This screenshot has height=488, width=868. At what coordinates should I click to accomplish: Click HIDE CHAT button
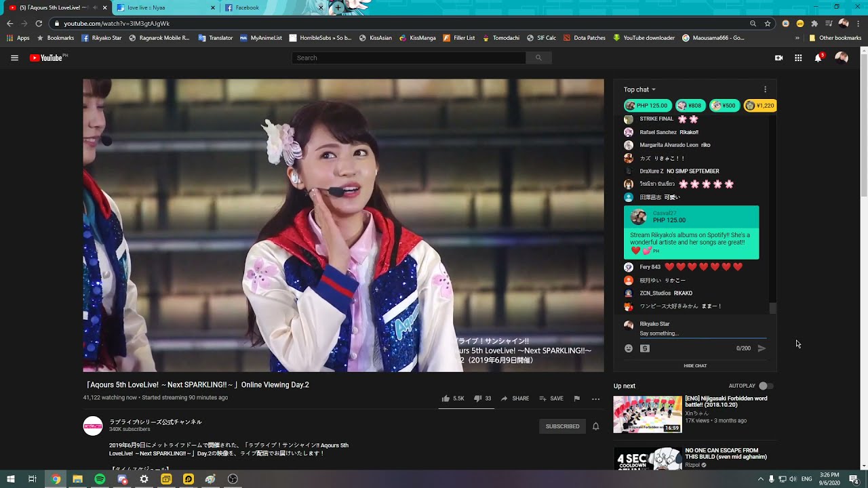695,365
